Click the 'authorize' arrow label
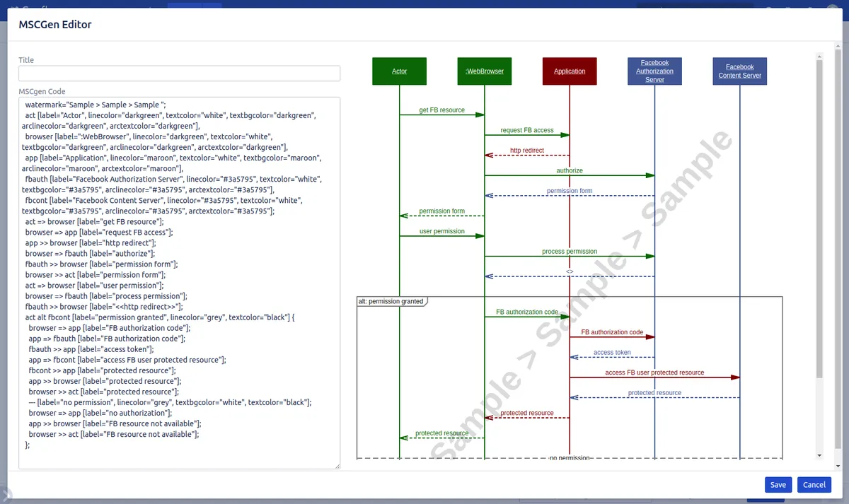This screenshot has height=504, width=849. click(570, 170)
